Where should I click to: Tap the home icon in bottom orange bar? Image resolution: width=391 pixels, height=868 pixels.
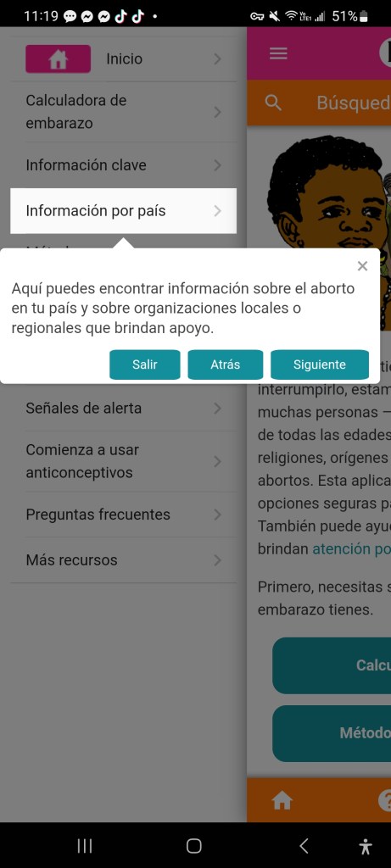(x=282, y=800)
